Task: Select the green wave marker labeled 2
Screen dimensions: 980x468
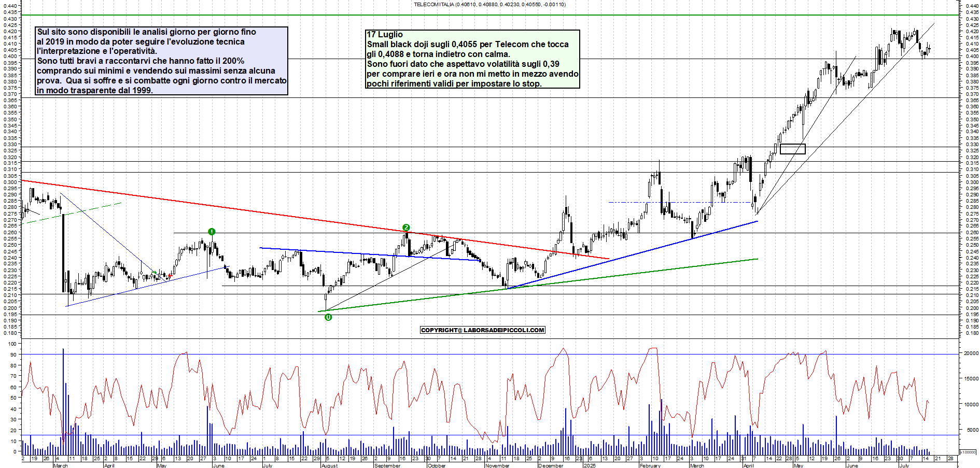Action: point(406,228)
